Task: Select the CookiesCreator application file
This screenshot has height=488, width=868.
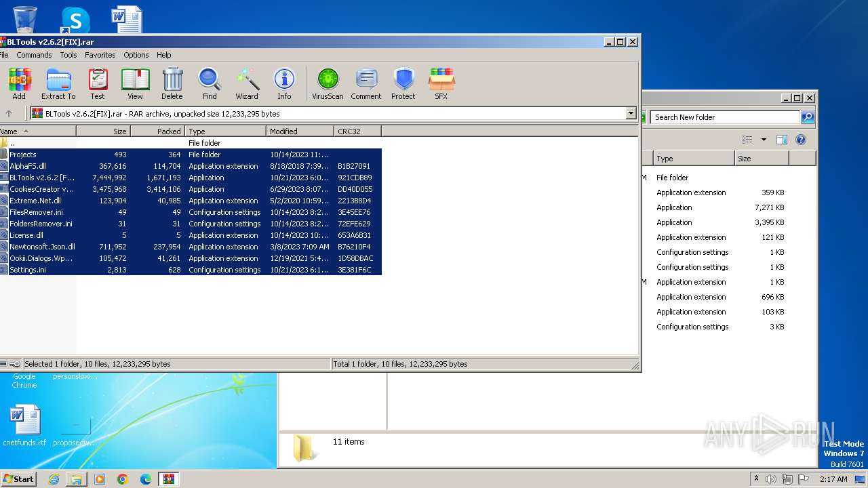Action: (x=191, y=189)
